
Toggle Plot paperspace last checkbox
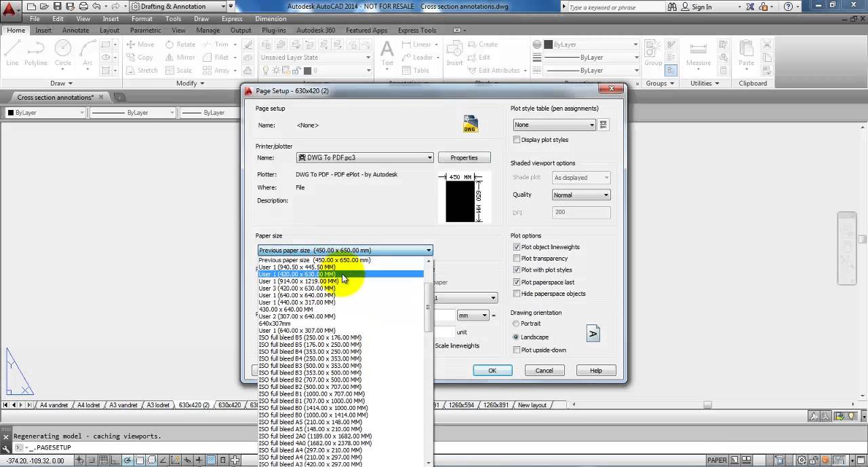click(x=517, y=282)
